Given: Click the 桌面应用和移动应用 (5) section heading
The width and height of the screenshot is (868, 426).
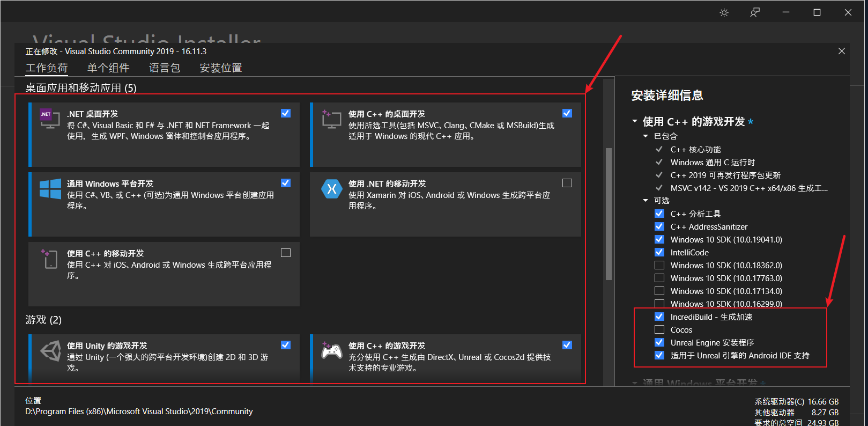Looking at the screenshot, I should pos(81,88).
